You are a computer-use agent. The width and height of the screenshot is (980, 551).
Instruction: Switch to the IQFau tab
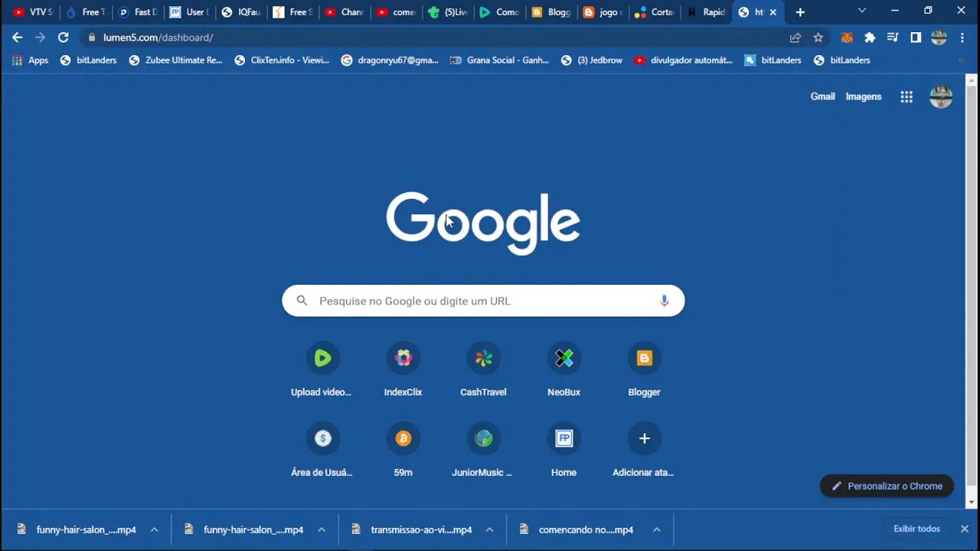coord(241,12)
